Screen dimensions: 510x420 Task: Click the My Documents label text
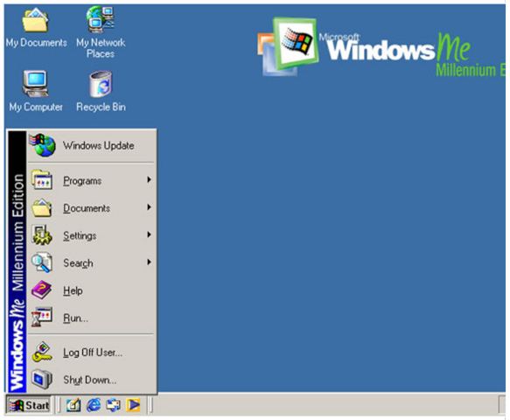click(37, 43)
